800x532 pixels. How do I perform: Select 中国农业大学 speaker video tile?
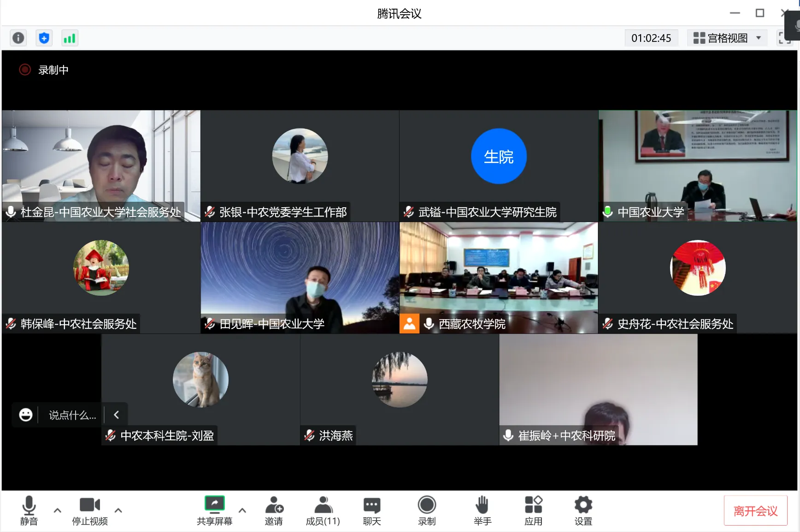tap(697, 165)
